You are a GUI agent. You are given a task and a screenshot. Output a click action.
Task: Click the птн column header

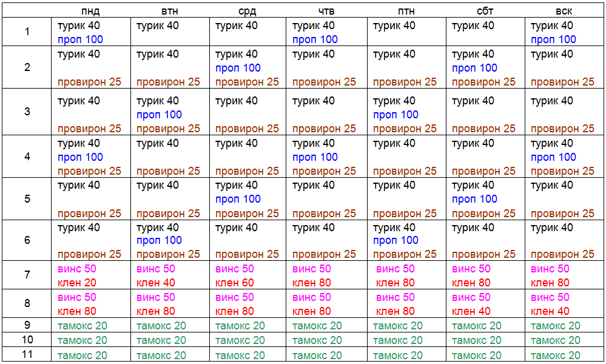click(406, 11)
